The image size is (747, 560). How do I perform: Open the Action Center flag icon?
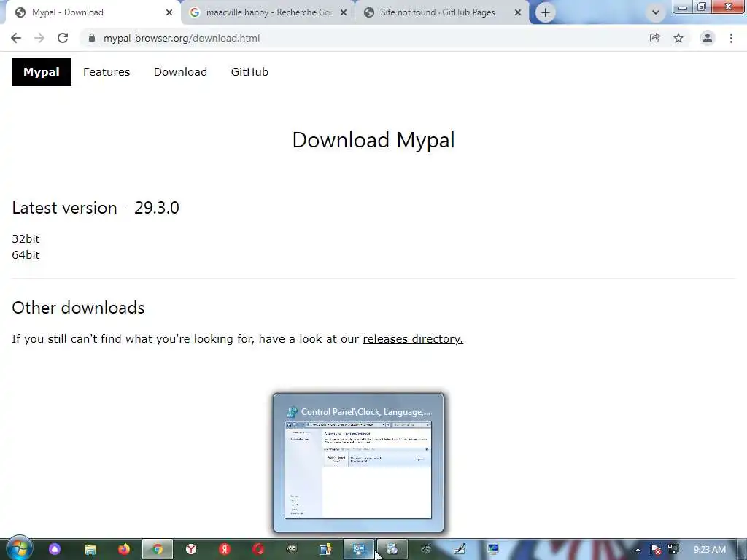[656, 550]
